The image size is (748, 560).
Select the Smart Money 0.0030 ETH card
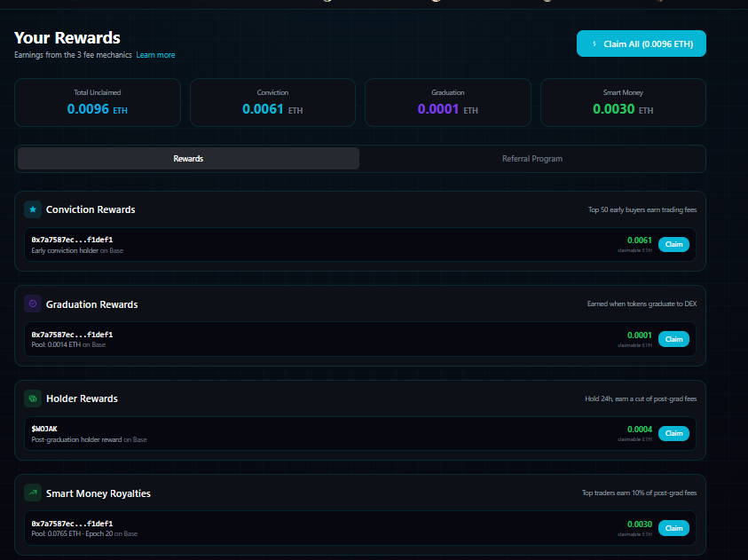click(x=623, y=103)
